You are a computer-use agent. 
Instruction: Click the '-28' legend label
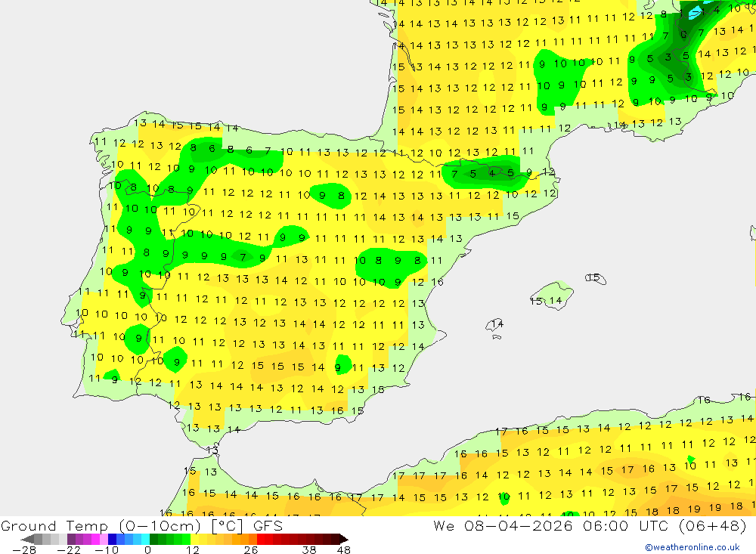(24, 549)
